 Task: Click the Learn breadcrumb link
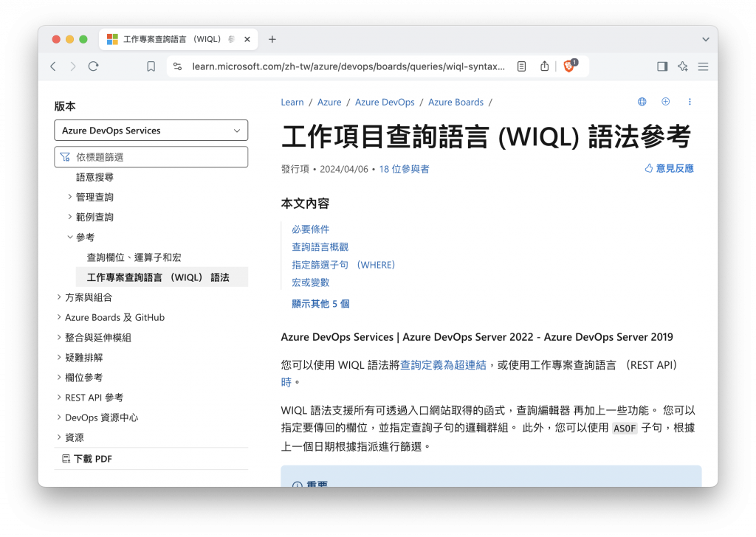click(x=292, y=102)
